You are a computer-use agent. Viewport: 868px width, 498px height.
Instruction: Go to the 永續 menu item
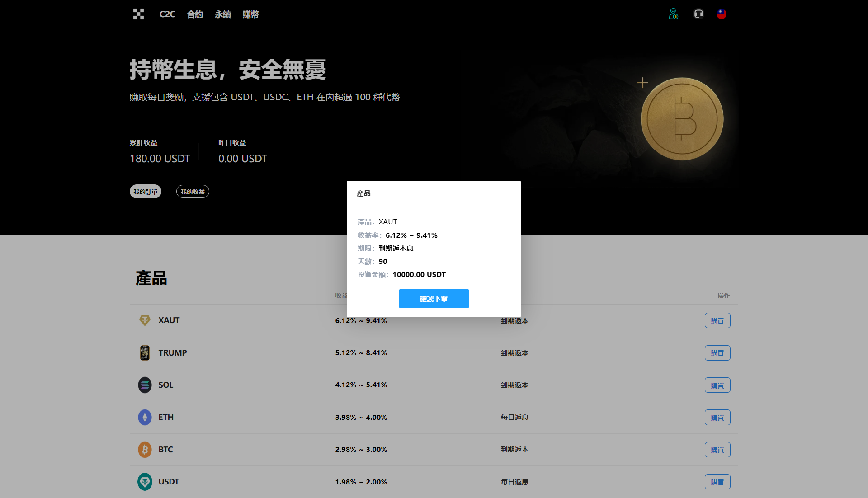(x=222, y=14)
